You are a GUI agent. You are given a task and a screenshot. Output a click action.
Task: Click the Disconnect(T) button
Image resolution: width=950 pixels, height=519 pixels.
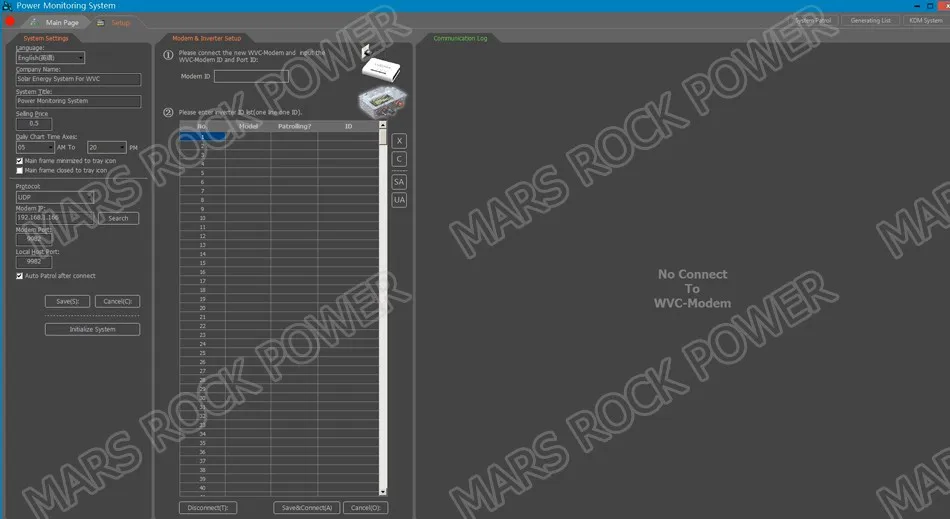(x=208, y=507)
